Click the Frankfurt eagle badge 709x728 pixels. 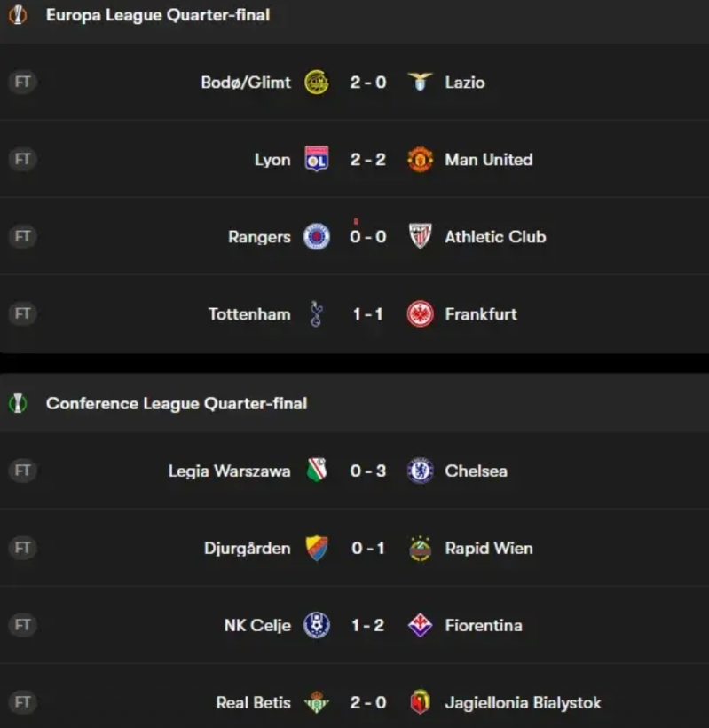tap(421, 314)
